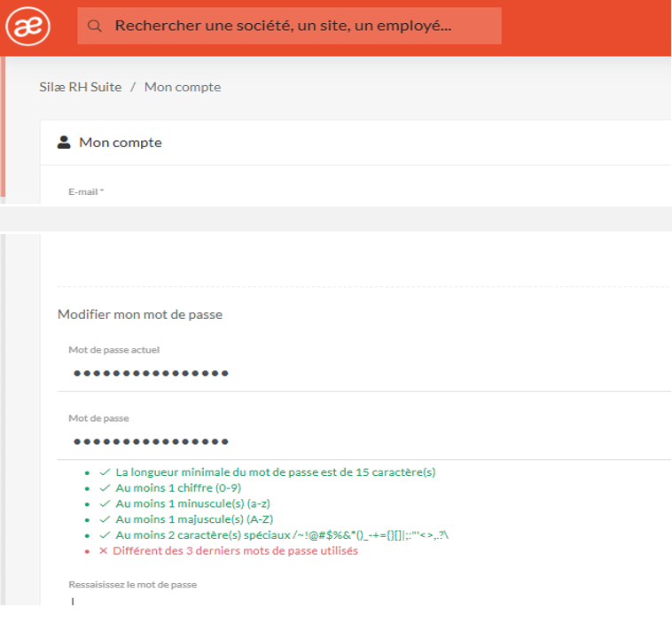The image size is (672, 623).
Task: Click the Silae æ logo
Action: coord(27,27)
